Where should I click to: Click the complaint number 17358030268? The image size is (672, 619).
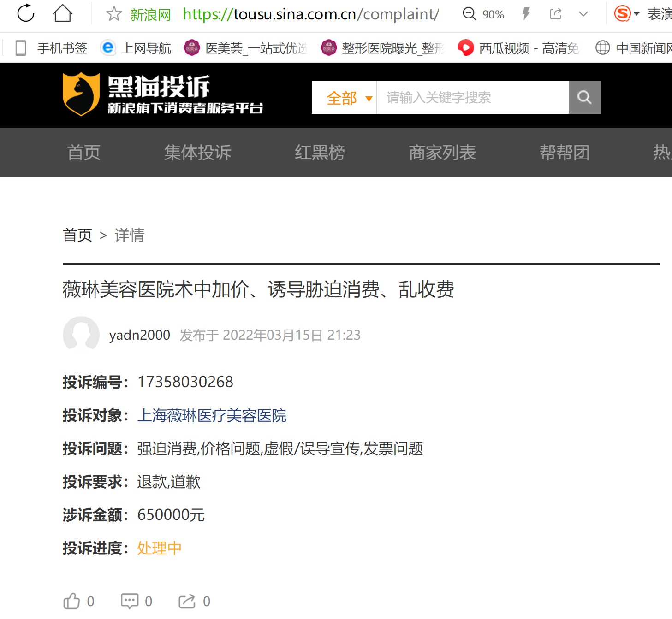[x=185, y=382]
